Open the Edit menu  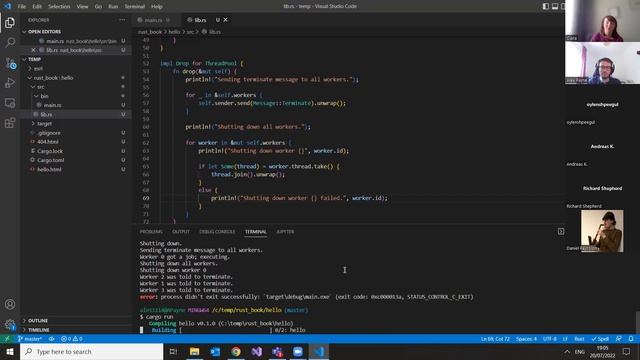tap(37, 6)
